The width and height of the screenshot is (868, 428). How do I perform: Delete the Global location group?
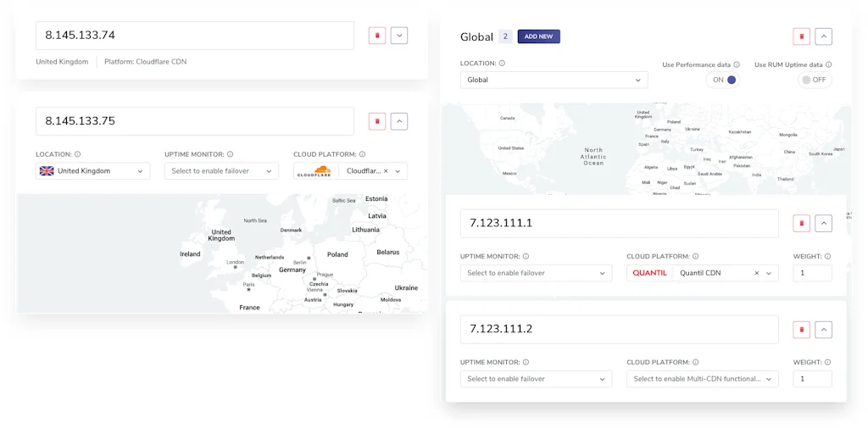[801, 36]
